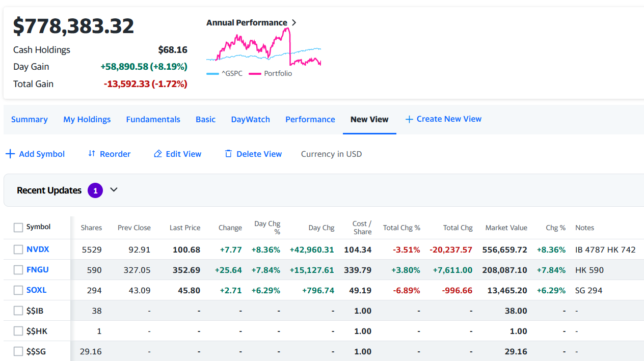644x361 pixels.
Task: Check the FNGU row checkbox
Action: tap(18, 270)
